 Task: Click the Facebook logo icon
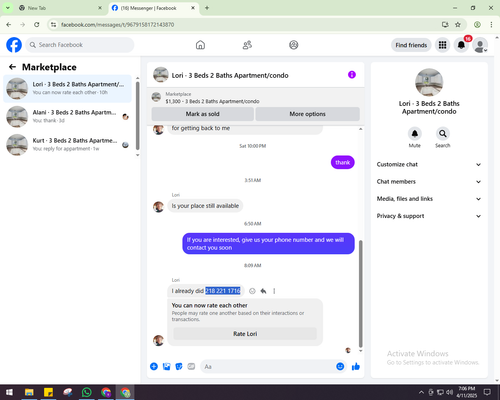coord(14,45)
